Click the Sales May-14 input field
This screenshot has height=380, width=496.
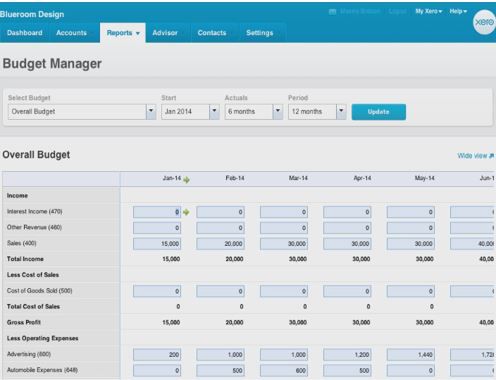tap(411, 244)
